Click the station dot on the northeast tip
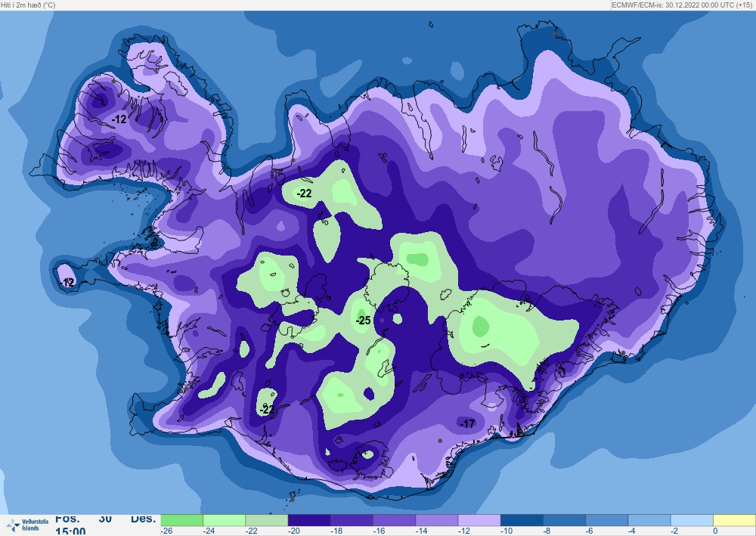This screenshot has width=756, height=536. [x=554, y=33]
